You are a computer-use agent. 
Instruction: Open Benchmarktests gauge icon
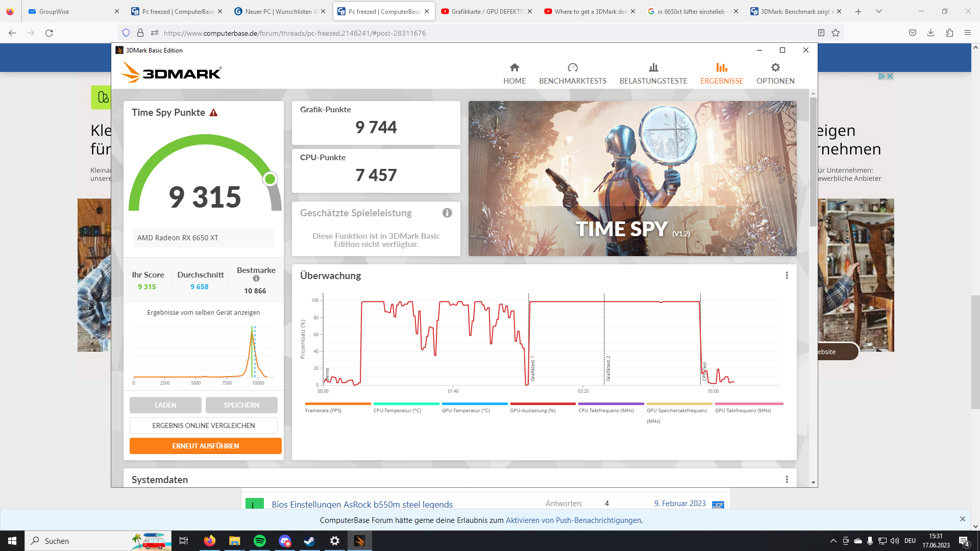click(x=572, y=68)
